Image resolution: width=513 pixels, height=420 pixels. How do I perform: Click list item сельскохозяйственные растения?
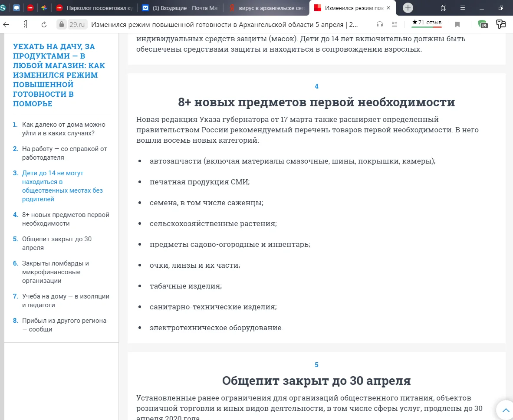(x=213, y=224)
